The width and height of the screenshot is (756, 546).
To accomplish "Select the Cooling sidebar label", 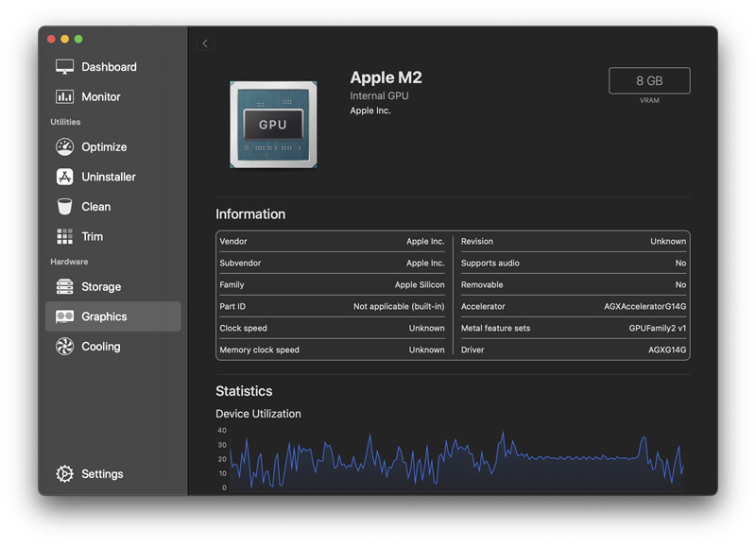I will click(x=101, y=347).
